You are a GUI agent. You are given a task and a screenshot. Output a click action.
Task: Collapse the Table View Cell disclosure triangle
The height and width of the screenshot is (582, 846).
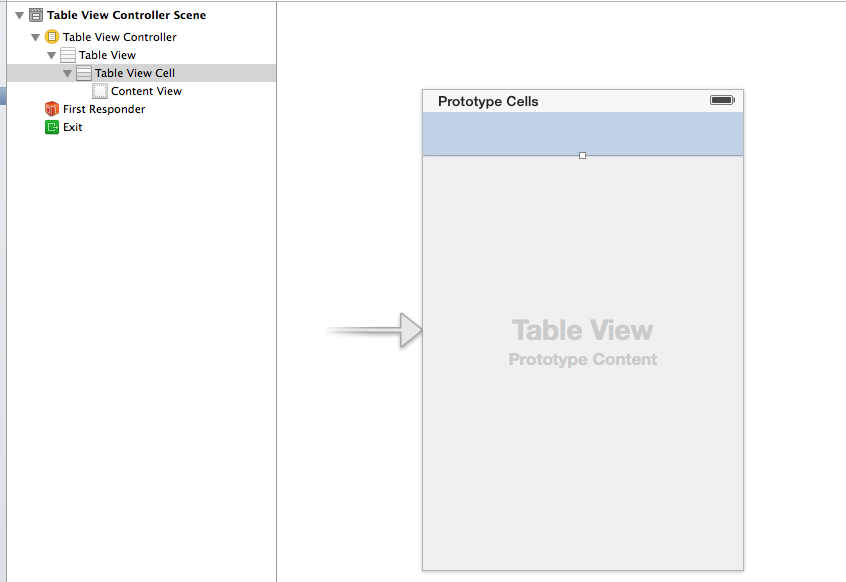(68, 73)
